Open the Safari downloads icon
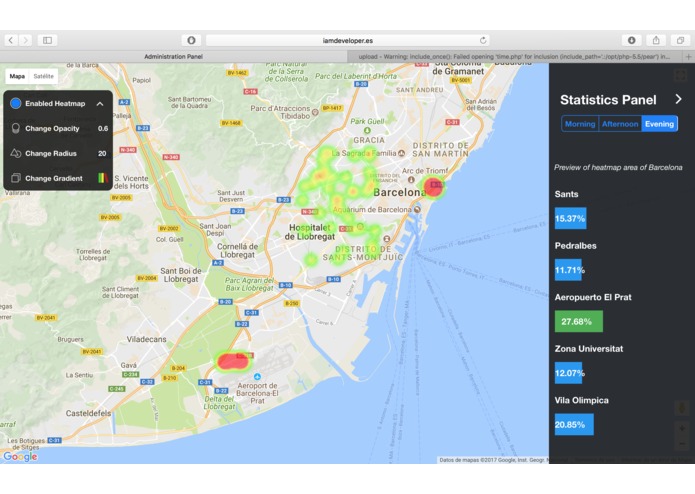This screenshot has width=695, height=494. click(x=632, y=40)
